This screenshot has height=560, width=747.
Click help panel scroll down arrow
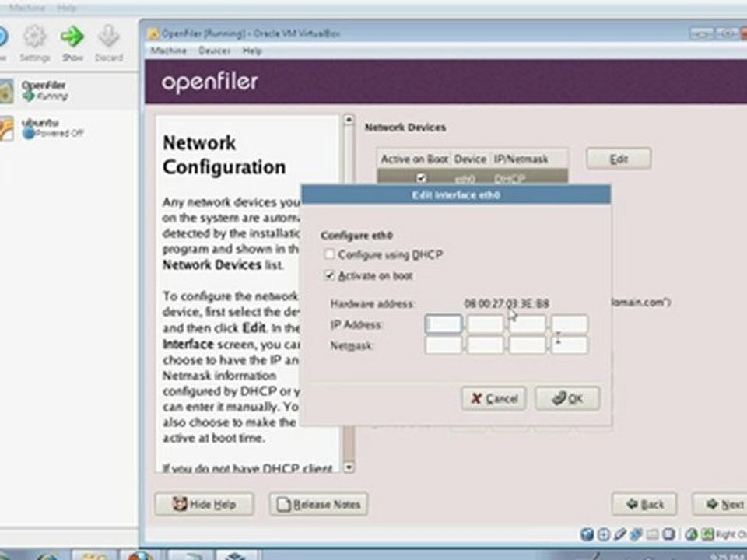(x=349, y=467)
